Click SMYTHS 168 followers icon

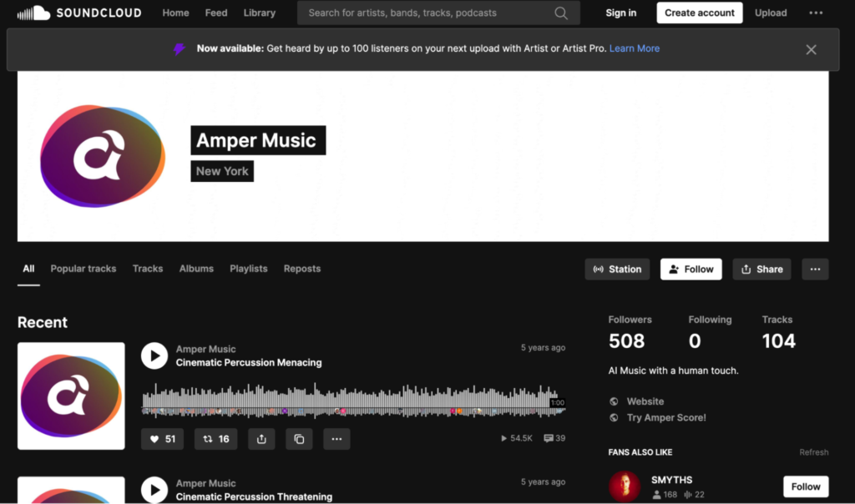point(656,495)
